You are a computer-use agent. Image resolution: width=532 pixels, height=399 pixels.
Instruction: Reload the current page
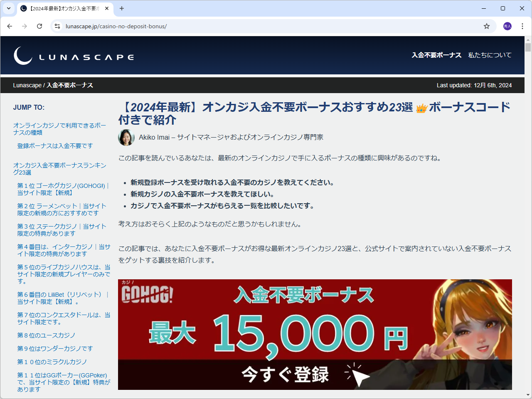coord(39,26)
